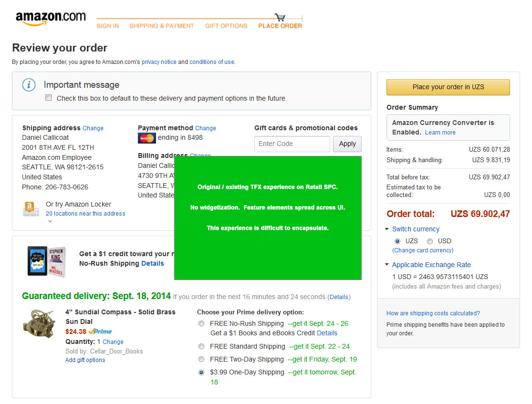This screenshot has height=404, width=532.
Task: Click the Sundial Compass product image
Action: click(39, 323)
